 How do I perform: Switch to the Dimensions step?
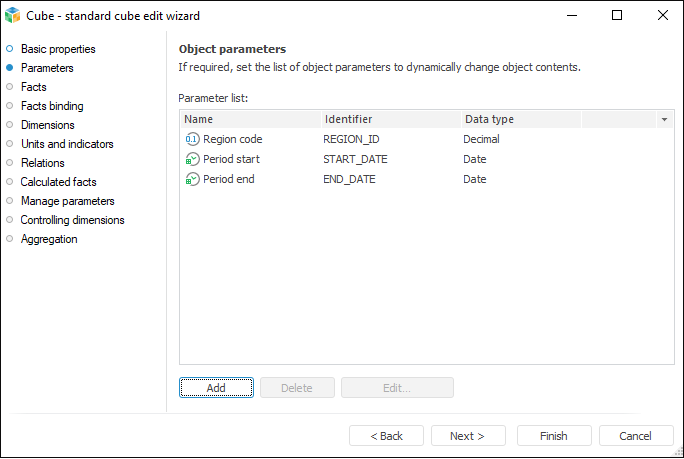click(x=48, y=125)
